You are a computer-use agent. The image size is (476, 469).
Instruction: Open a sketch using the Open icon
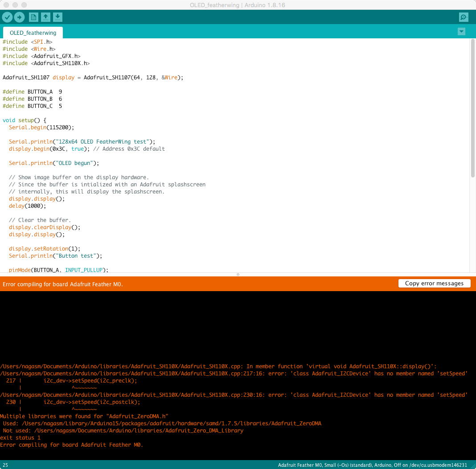(x=45, y=17)
